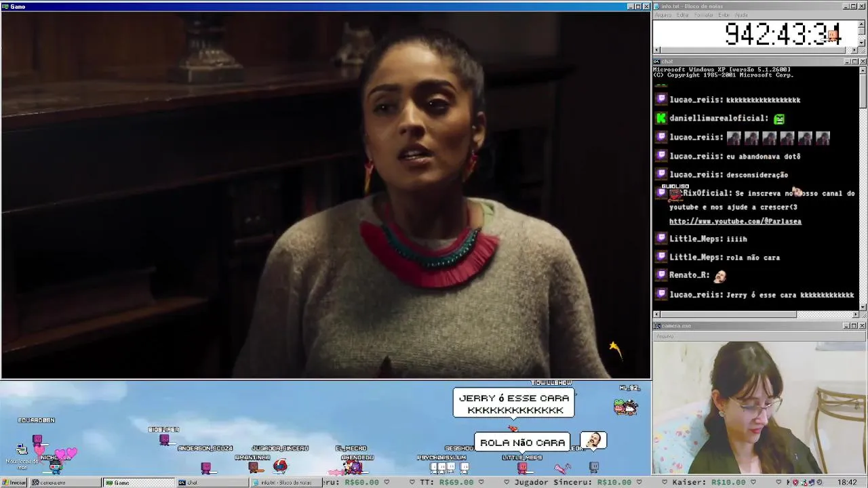Image resolution: width=868 pixels, height=488 pixels.
Task: Click the Twitch badge beside Renato_R
Action: point(661,274)
